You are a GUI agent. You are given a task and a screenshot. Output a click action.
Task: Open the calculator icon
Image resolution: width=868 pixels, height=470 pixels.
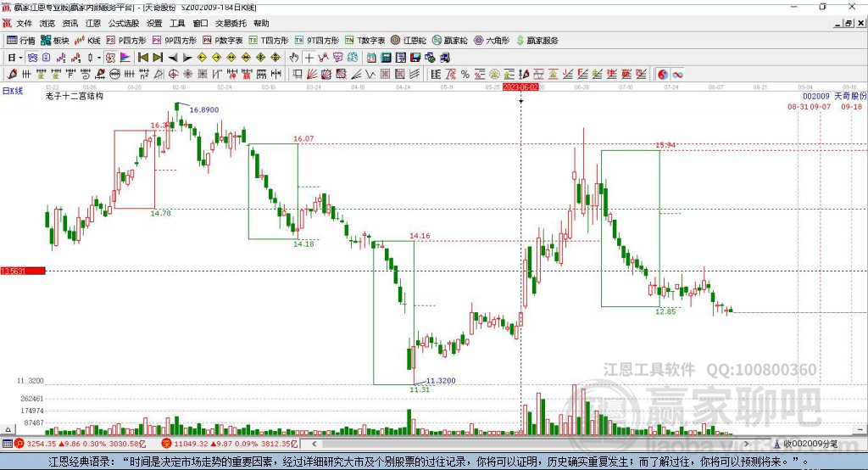[386, 57]
